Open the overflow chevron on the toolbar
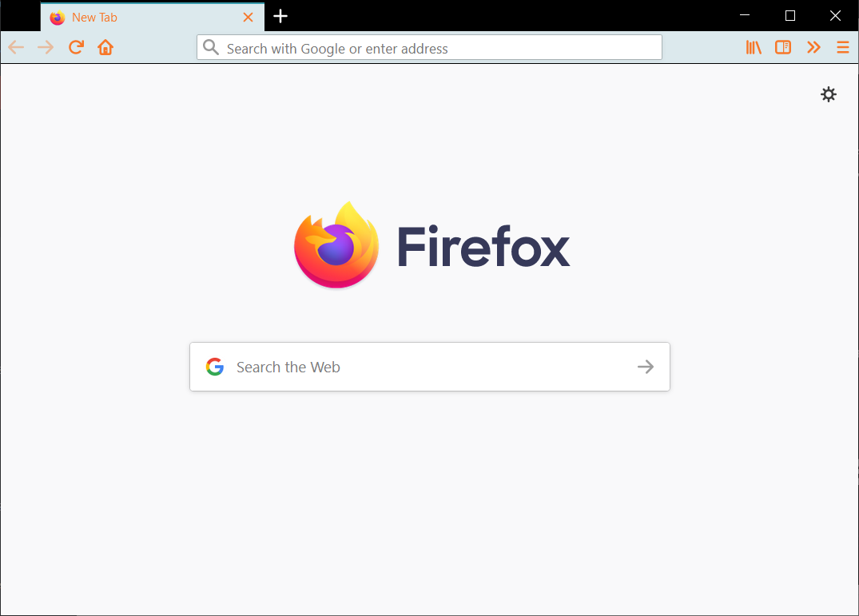The width and height of the screenshot is (859, 616). [x=813, y=47]
